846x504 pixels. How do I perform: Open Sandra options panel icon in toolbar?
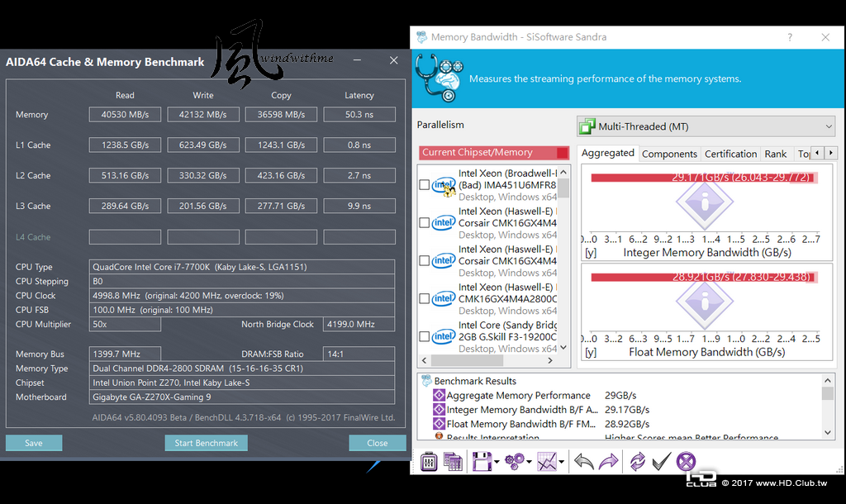tap(429, 462)
